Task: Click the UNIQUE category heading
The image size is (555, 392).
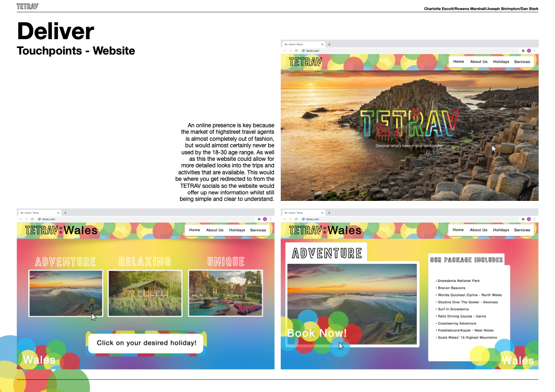Action: (226, 262)
